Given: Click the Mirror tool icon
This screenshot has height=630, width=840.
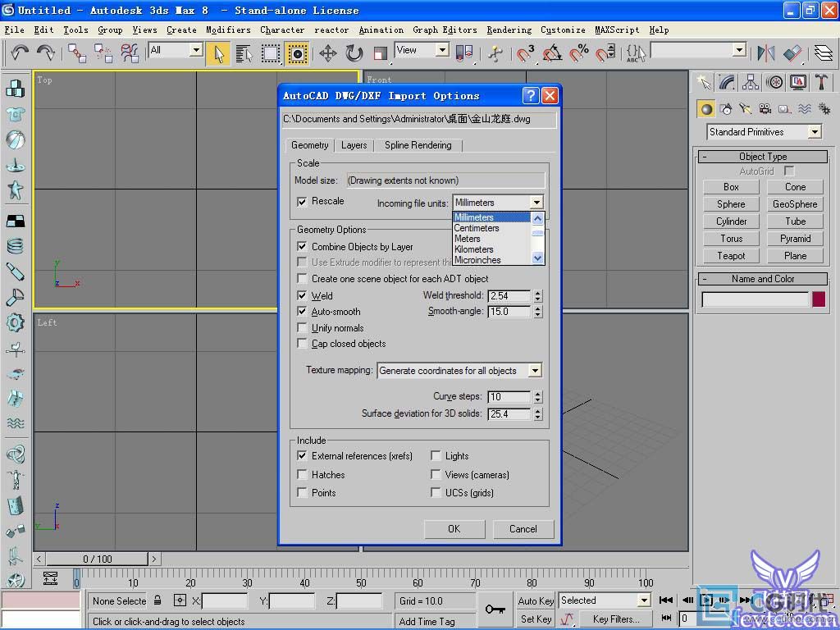Looking at the screenshot, I should click(766, 53).
